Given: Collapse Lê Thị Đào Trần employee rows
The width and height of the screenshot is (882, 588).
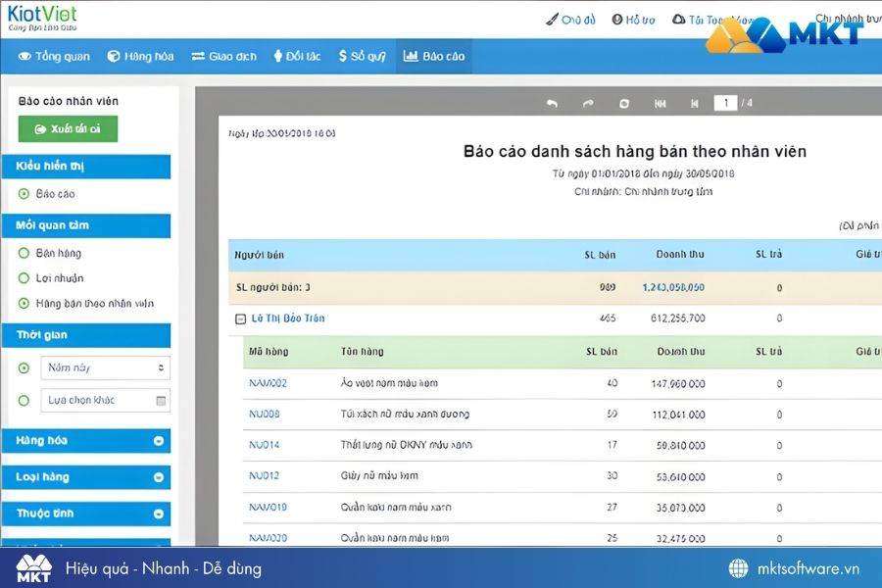Looking at the screenshot, I should point(240,318).
